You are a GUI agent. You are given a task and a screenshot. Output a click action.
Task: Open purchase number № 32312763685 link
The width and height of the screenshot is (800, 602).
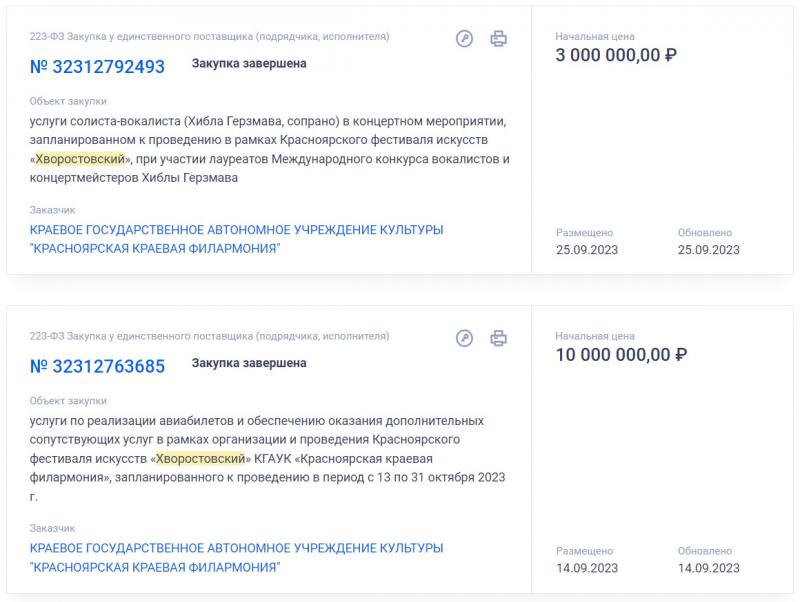coord(97,366)
